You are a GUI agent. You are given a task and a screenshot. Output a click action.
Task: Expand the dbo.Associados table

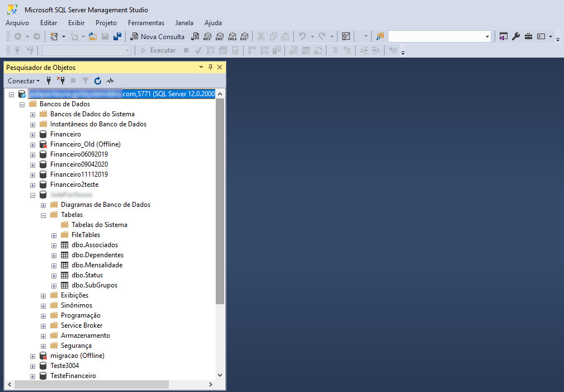[54, 246]
